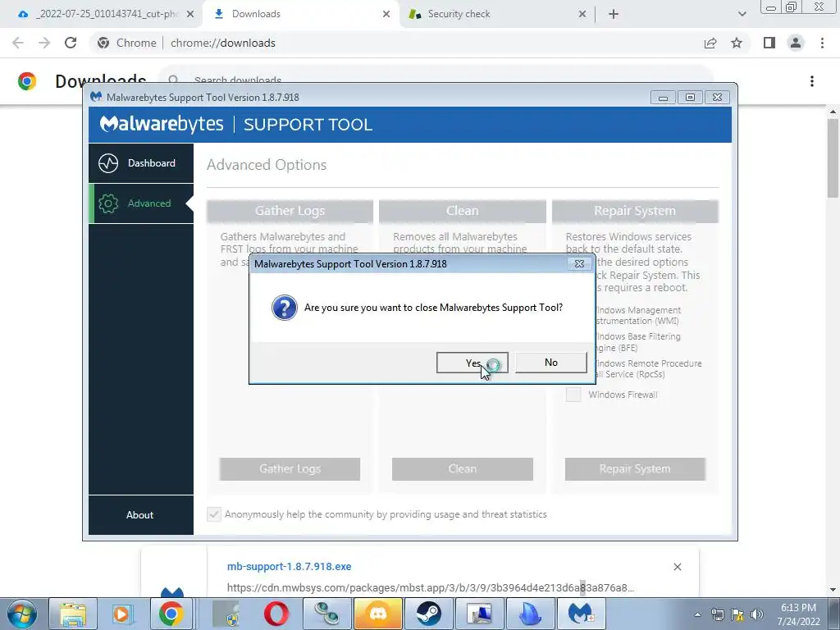
Task: Select the Advanced sidebar item
Action: tap(141, 203)
